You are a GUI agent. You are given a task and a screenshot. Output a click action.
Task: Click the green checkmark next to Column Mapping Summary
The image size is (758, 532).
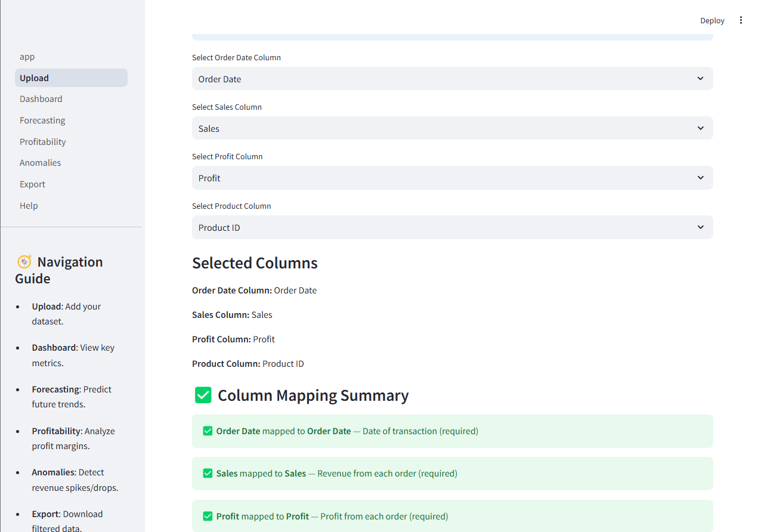pos(203,395)
